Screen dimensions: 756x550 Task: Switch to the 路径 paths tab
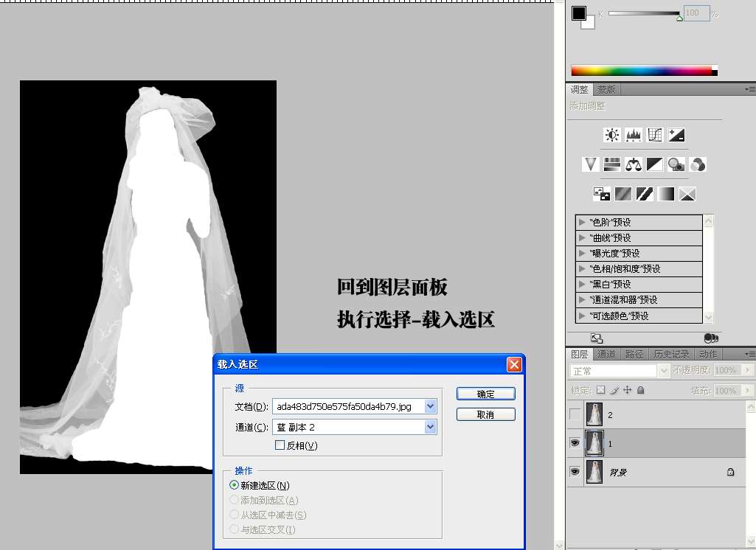click(x=634, y=355)
